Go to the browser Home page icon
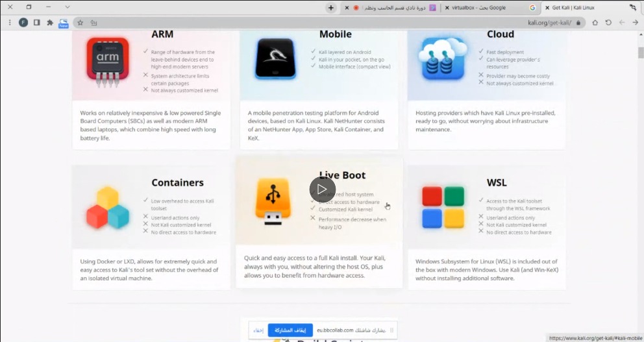644x342 pixels. [595, 23]
